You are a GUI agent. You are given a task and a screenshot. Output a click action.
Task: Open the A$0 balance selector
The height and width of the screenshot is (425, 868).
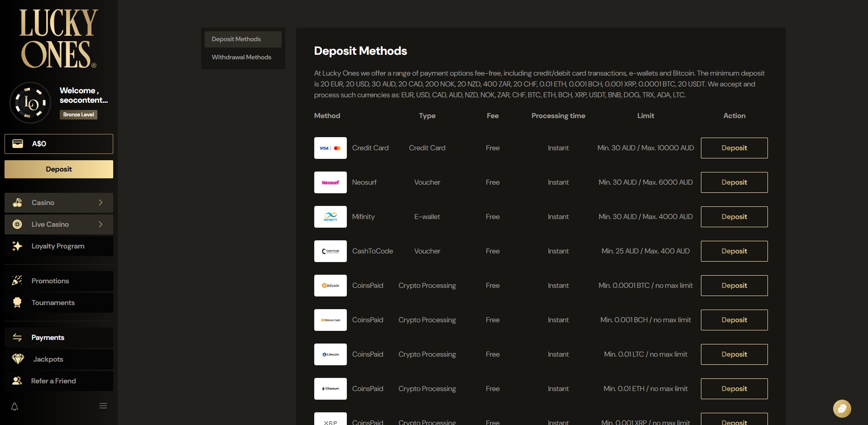click(x=59, y=144)
